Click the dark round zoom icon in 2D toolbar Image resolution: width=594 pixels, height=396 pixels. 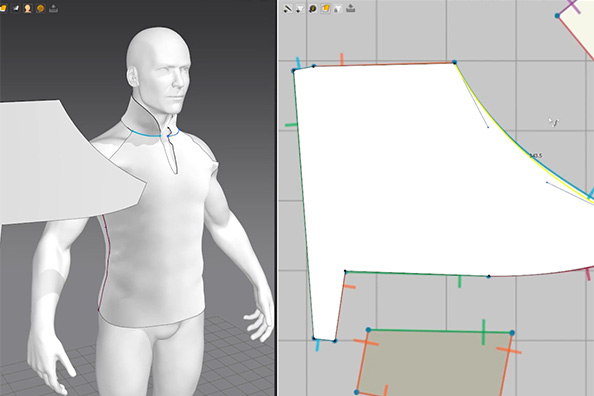[x=313, y=8]
